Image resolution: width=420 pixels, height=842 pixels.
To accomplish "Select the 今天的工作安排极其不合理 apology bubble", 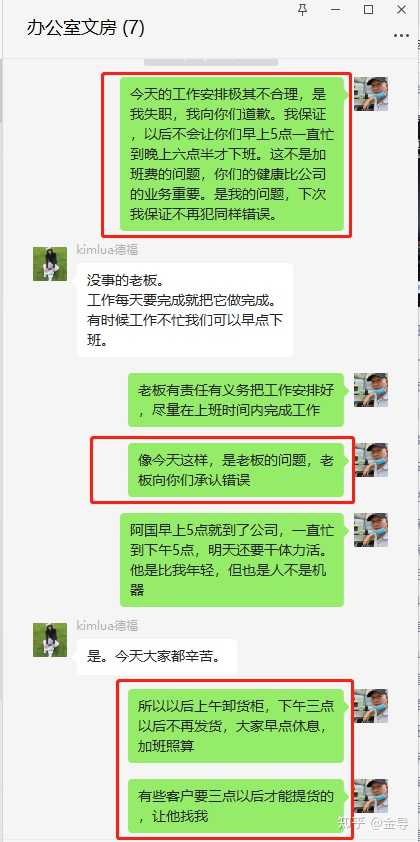I will pyautogui.click(x=231, y=154).
